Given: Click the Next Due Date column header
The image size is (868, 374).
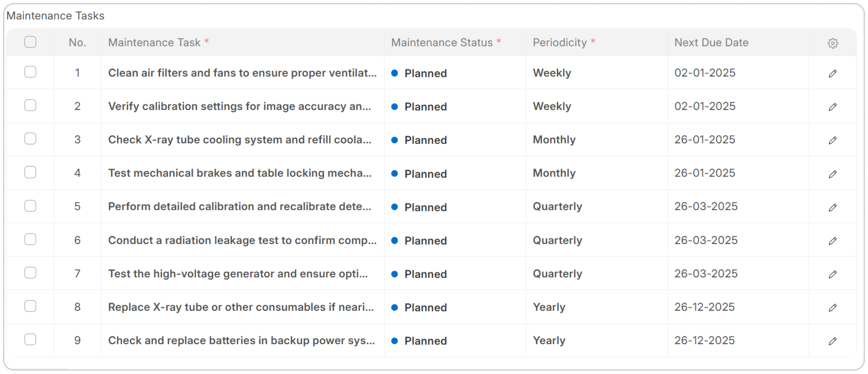Looking at the screenshot, I should [x=711, y=42].
